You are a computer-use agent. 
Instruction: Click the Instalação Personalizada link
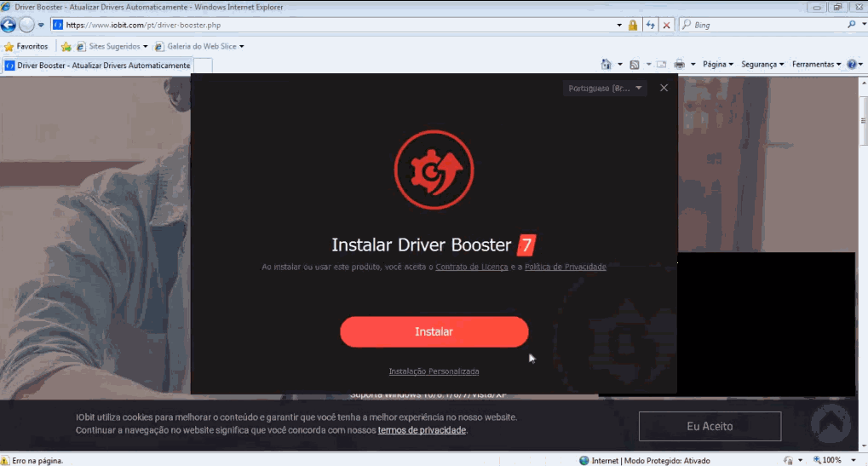point(434,371)
